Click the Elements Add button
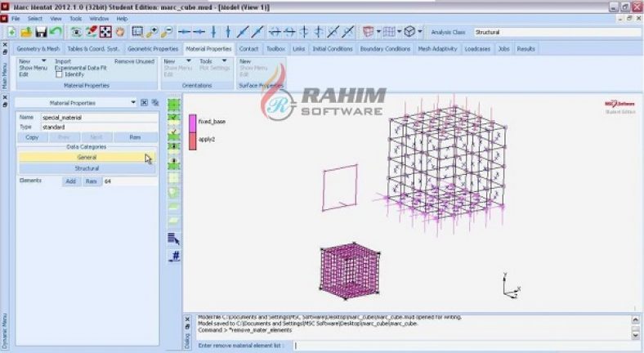The height and width of the screenshot is (353, 644). coord(70,181)
